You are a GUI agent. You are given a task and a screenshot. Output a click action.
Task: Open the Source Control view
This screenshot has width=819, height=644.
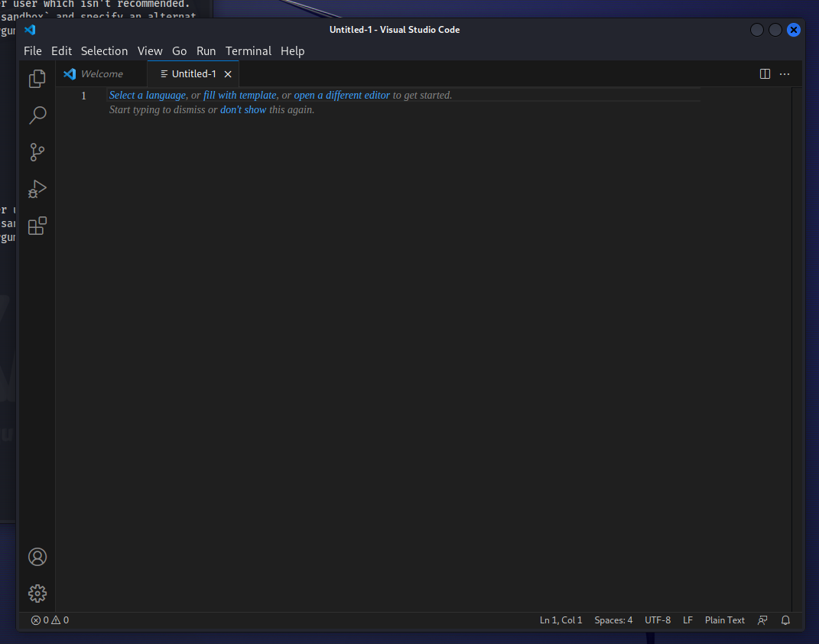coord(37,151)
